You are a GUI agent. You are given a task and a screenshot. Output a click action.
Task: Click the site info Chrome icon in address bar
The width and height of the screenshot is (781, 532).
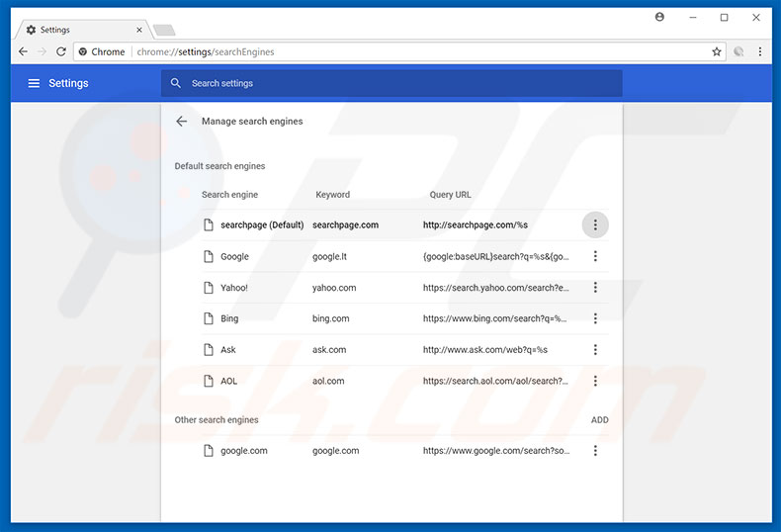click(x=83, y=51)
